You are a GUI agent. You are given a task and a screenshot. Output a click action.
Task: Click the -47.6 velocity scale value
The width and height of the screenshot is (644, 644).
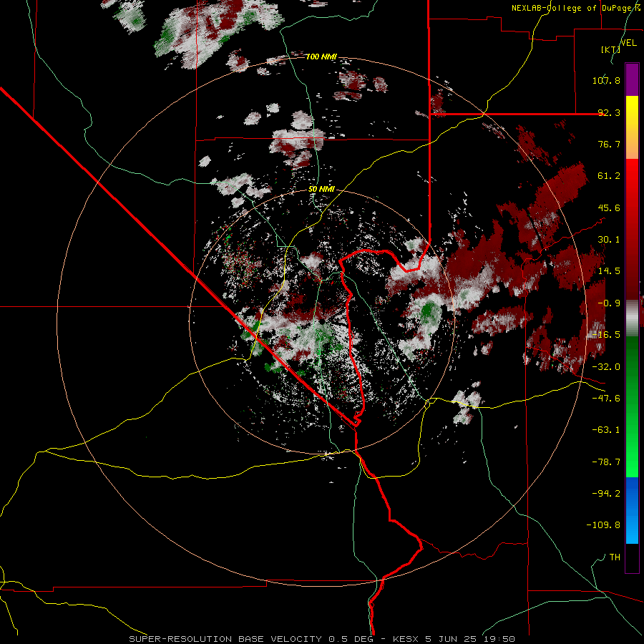pos(606,399)
